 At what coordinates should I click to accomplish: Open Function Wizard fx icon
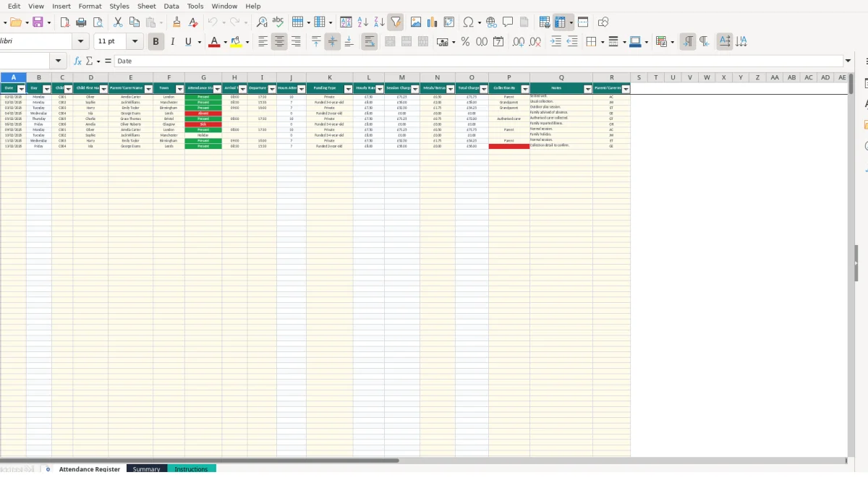(x=77, y=61)
